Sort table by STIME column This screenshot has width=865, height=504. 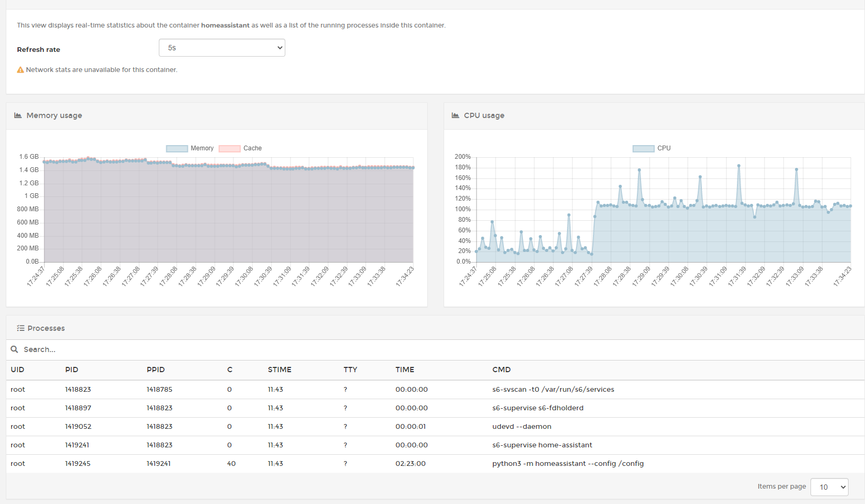[x=280, y=370]
